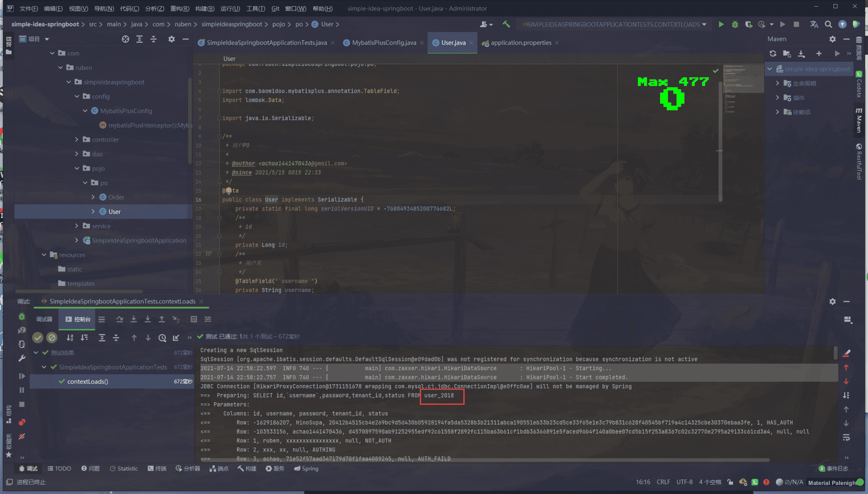
Task: Click the green Run button in top toolbar
Action: (x=721, y=24)
